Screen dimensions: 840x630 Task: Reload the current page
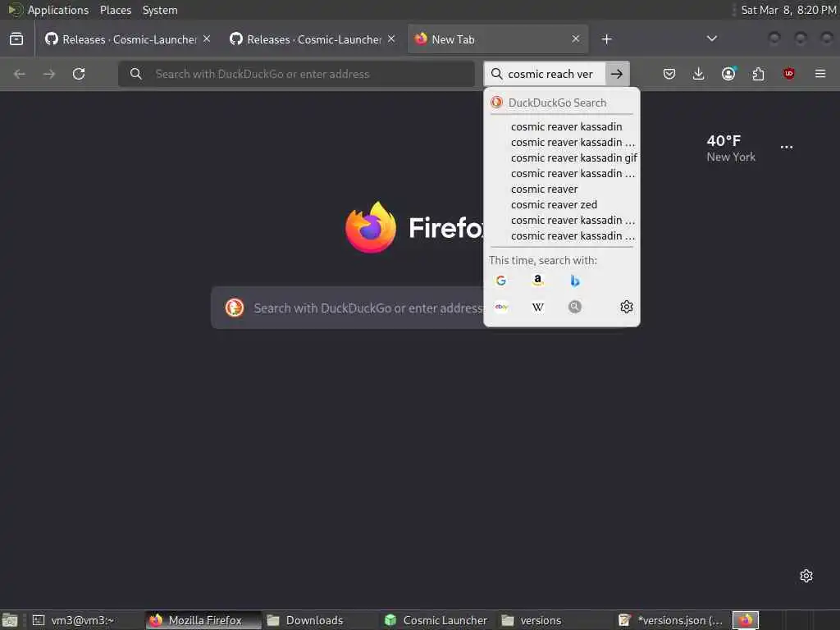click(x=79, y=74)
